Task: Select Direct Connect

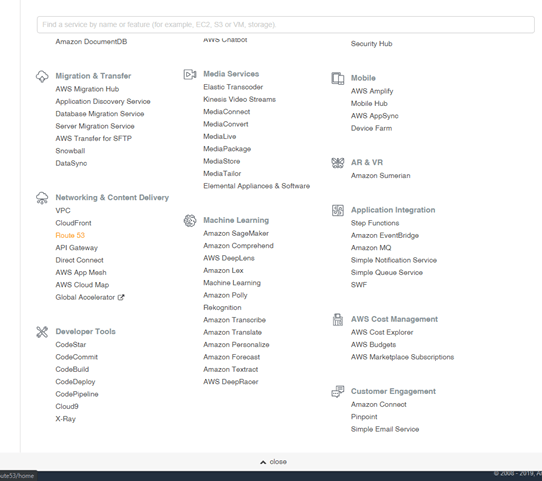Action: coord(79,260)
